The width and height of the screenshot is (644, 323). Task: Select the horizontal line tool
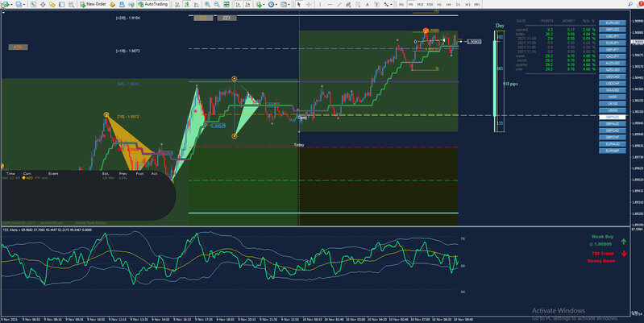[x=330, y=4]
